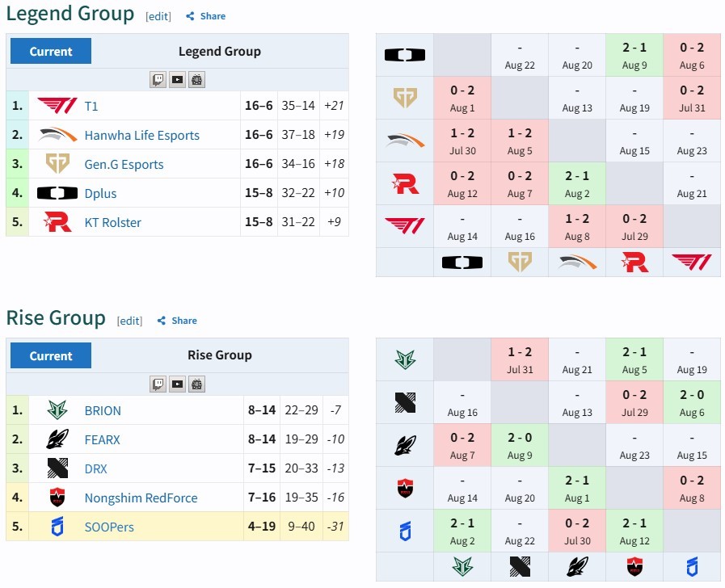Open the DRX 2-0 Aug 6 match cell
This screenshot has height=588, width=725.
point(692,402)
